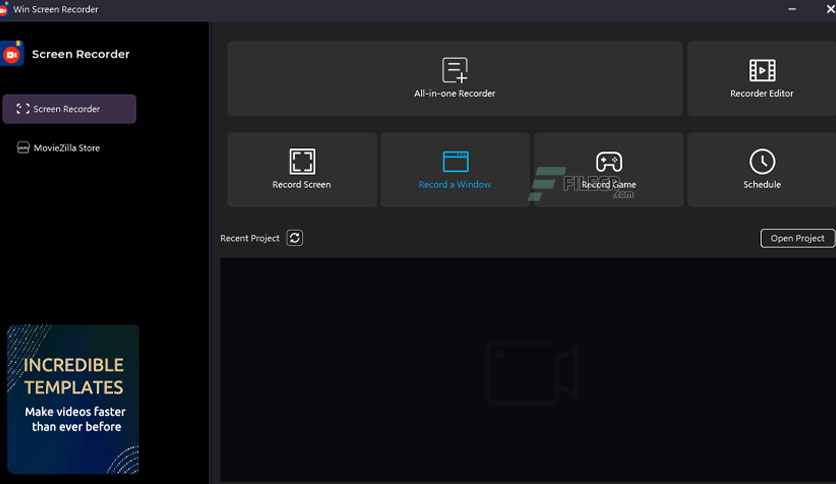Click the "Recent Project" label
This screenshot has width=836, height=484.
[250, 238]
